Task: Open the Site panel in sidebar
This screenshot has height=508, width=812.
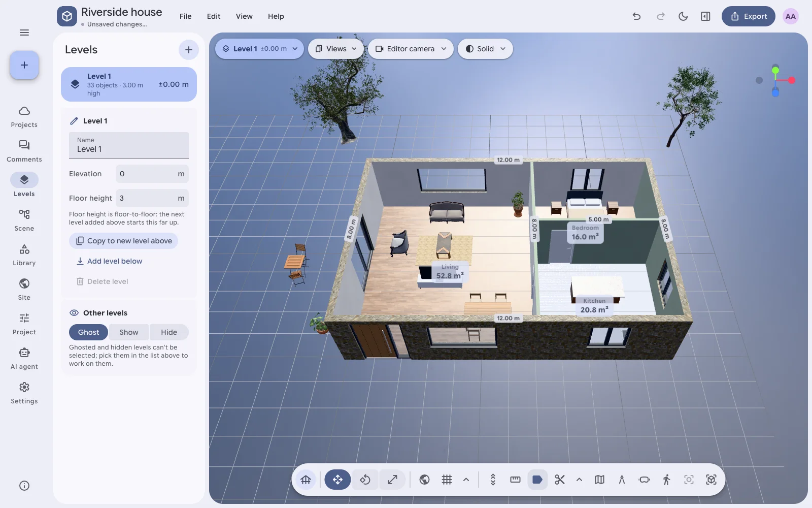Action: point(24,290)
